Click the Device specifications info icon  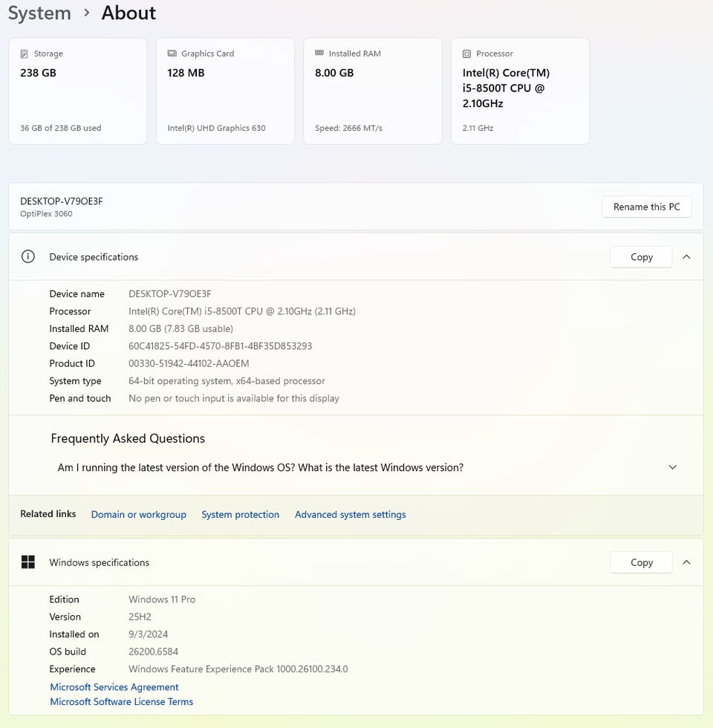[x=28, y=257]
